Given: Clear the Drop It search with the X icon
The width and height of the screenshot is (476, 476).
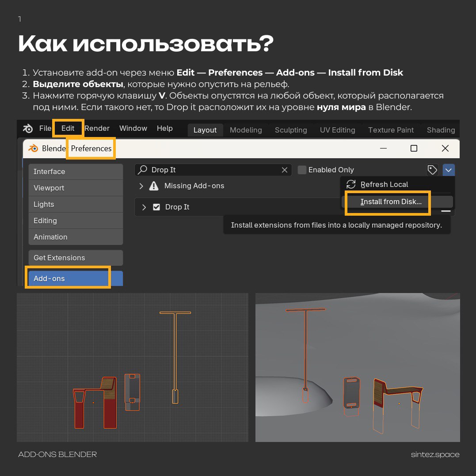Looking at the screenshot, I should click(285, 170).
